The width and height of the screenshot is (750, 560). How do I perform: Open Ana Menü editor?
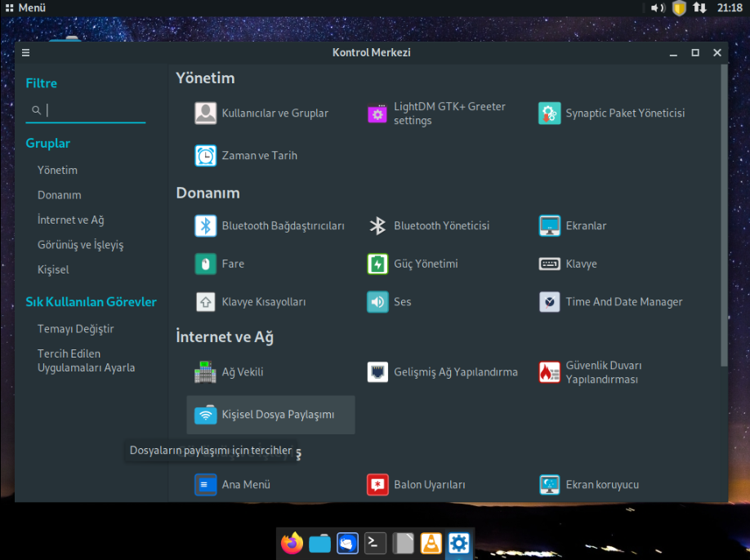233,485
